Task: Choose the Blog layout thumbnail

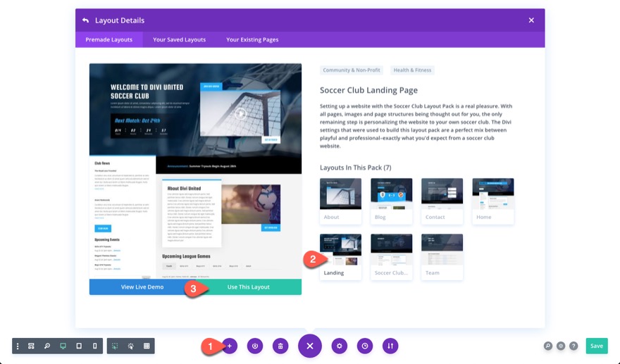Action: pyautogui.click(x=392, y=201)
